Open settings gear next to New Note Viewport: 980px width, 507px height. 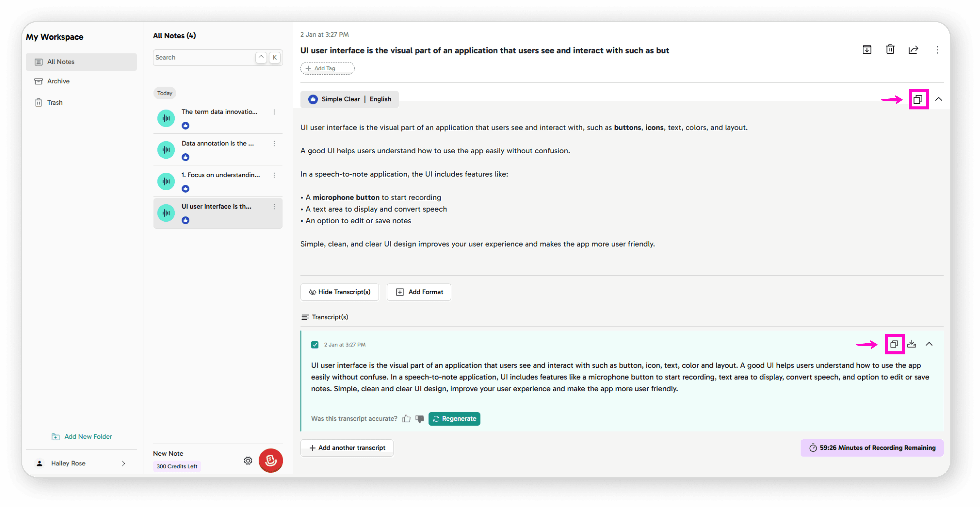pos(248,461)
